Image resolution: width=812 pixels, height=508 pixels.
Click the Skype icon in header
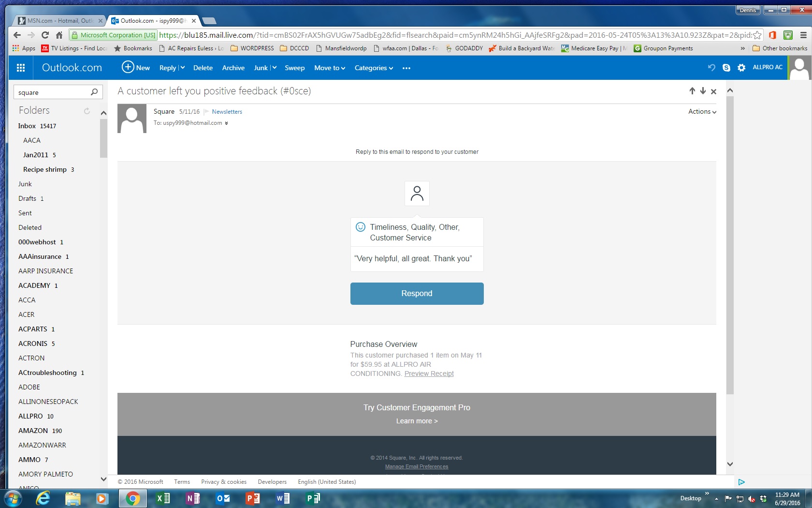click(x=726, y=68)
